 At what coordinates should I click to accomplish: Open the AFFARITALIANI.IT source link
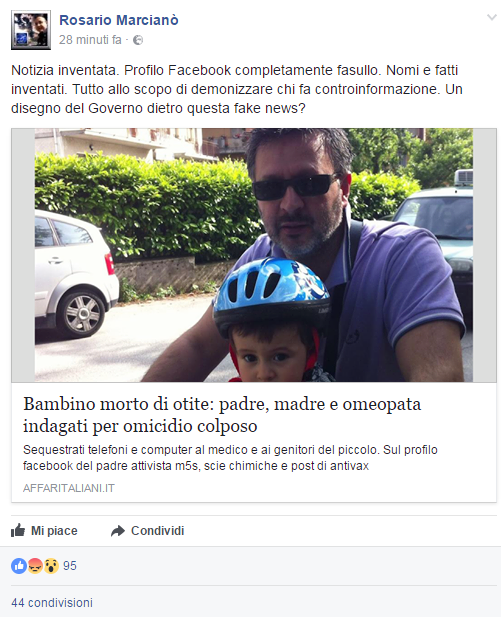(69, 488)
